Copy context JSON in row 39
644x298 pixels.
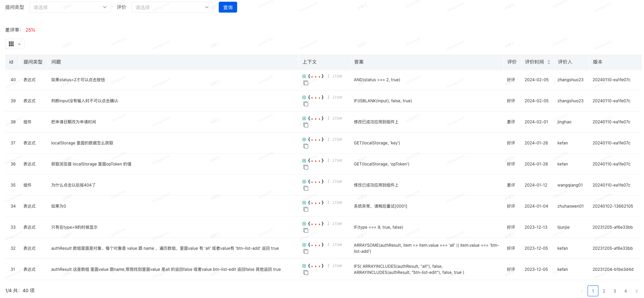[306, 104]
